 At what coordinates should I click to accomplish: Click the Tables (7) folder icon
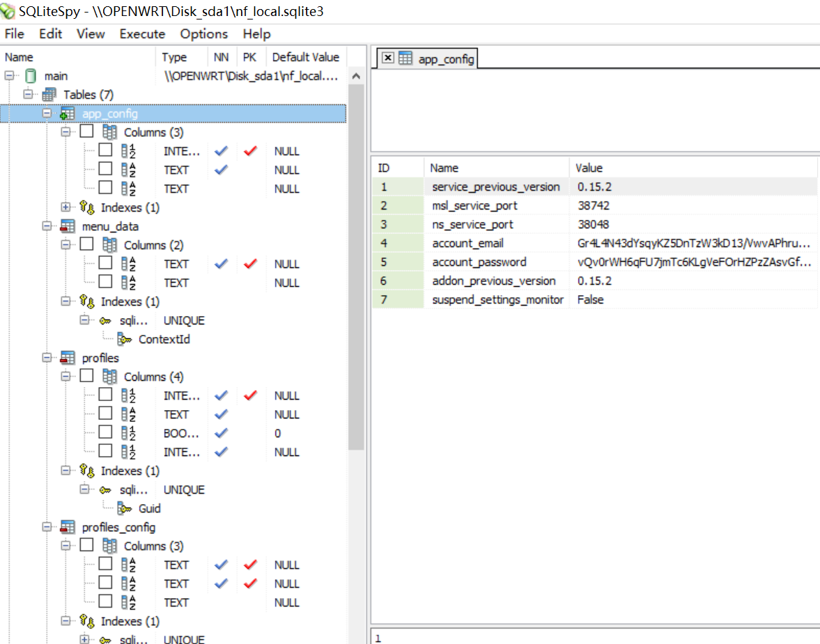49,95
